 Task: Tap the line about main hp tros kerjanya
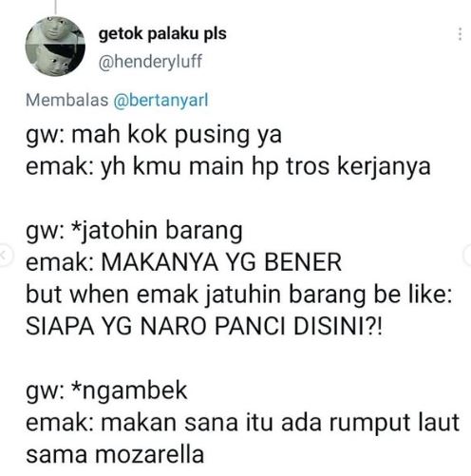pos(228,167)
